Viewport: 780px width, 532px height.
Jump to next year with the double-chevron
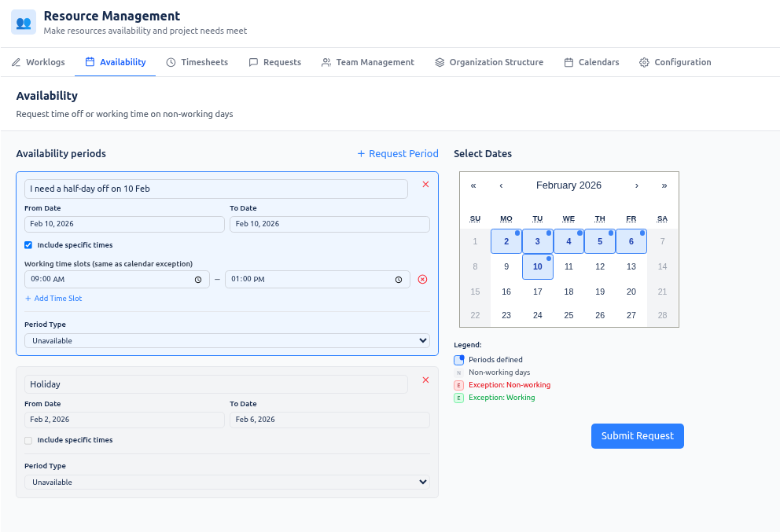point(664,185)
